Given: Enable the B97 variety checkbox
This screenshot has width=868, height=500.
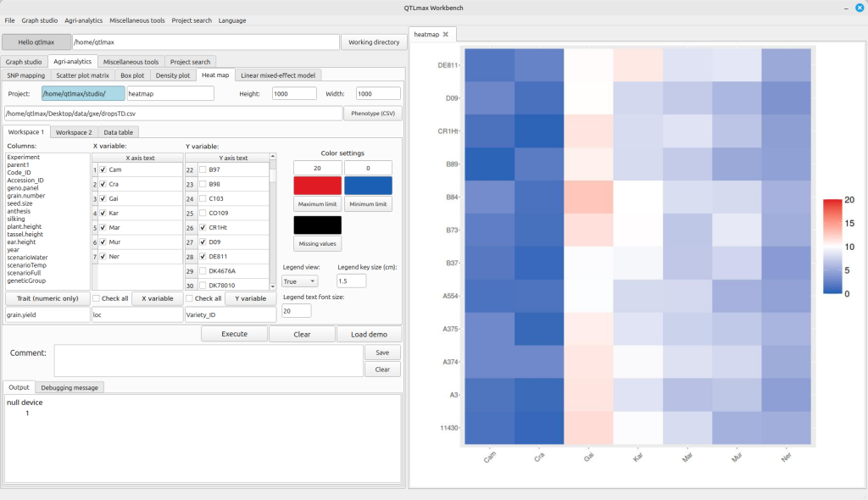Looking at the screenshot, I should point(202,169).
